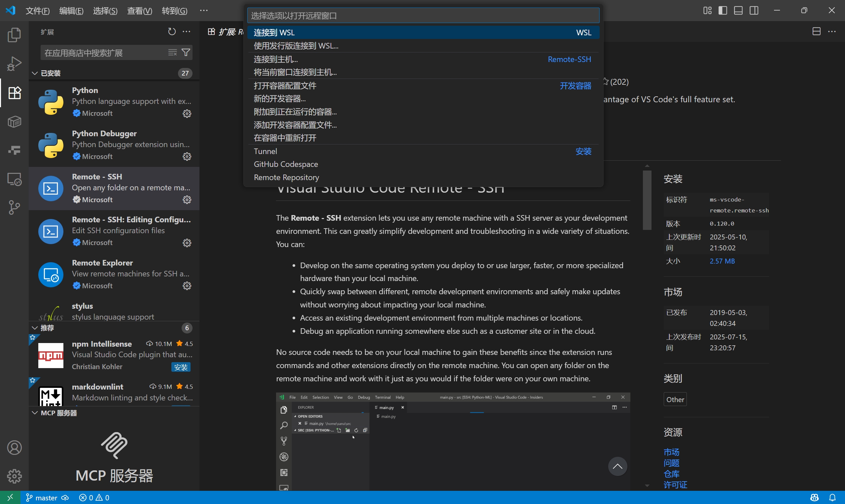Install npm Intellisense with 安装 button
845x504 pixels.
(181, 367)
